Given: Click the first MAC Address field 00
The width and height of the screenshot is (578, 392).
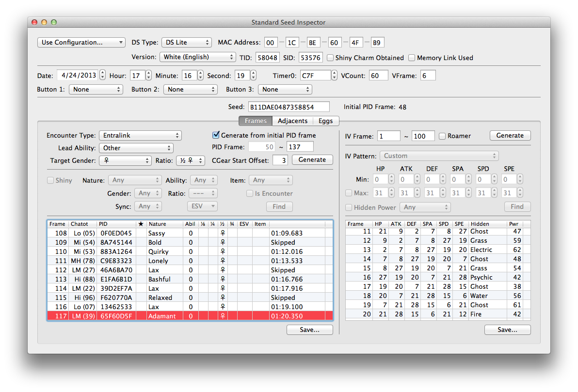Looking at the screenshot, I should click(270, 43).
